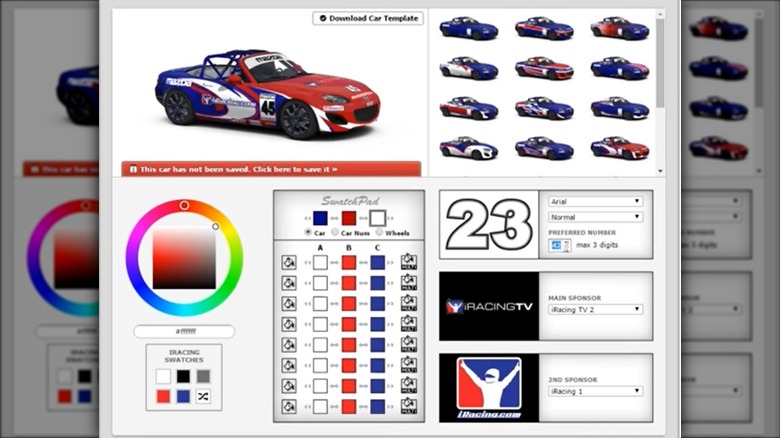Click column C blue swatch in the first row
Screen dimensions: 780x438
pos(378,262)
